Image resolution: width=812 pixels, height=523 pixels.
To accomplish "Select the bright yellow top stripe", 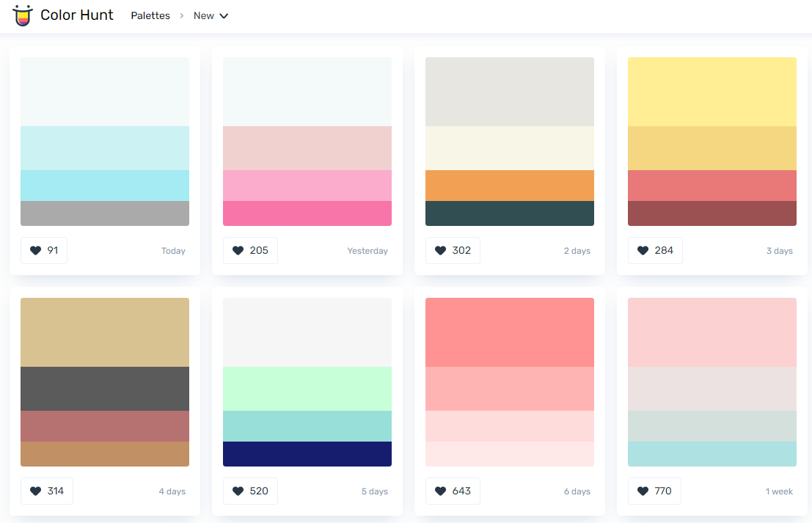I will (x=712, y=92).
